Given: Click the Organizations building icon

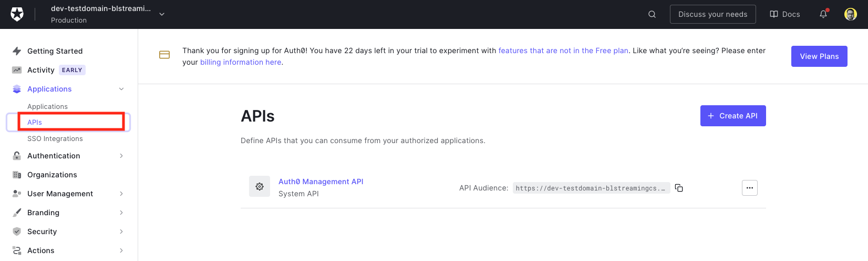Looking at the screenshot, I should (17, 175).
